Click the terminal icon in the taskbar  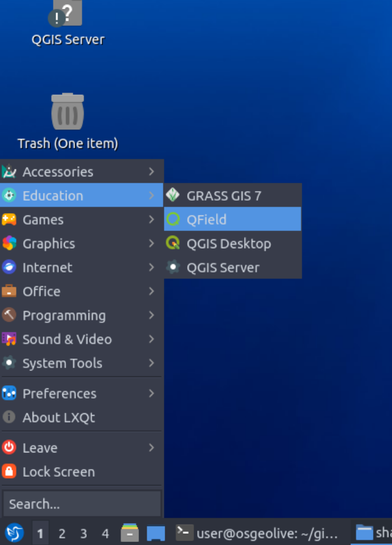(184, 533)
